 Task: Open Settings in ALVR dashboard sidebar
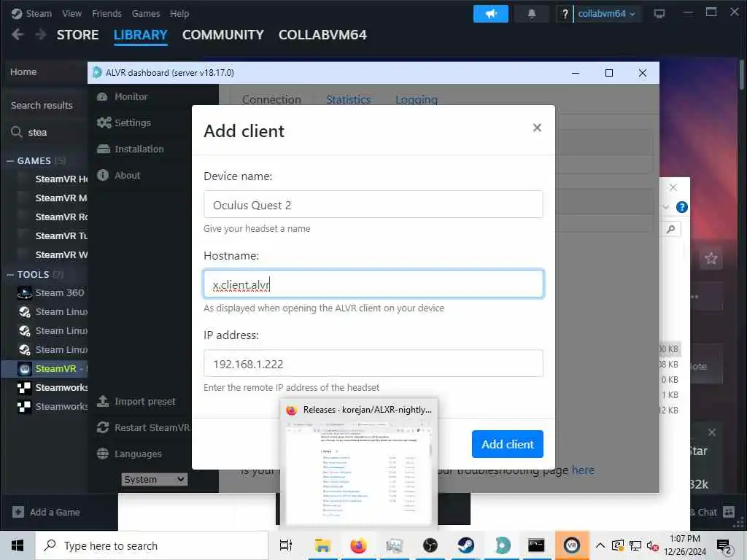(x=124, y=122)
